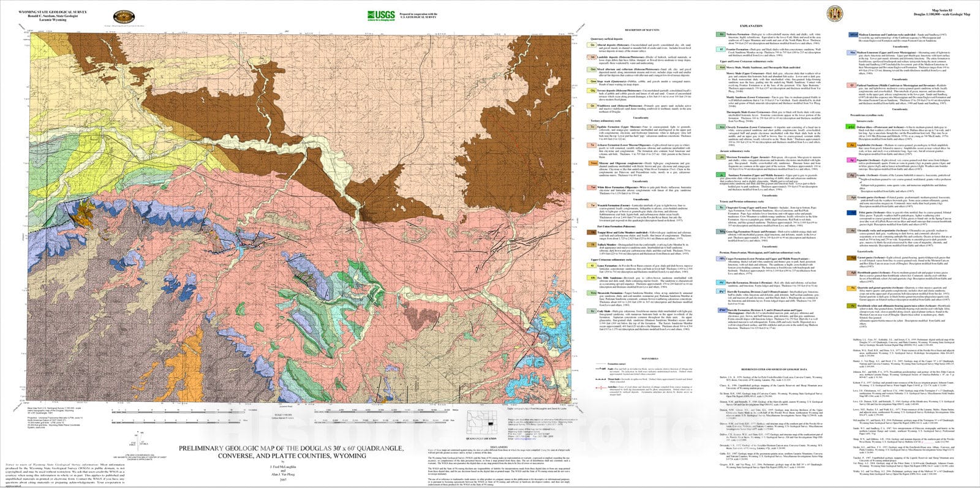Select the Casper Formation legend swatch
Image resolution: width=980 pixels, height=488 pixels.
[x=722, y=258]
